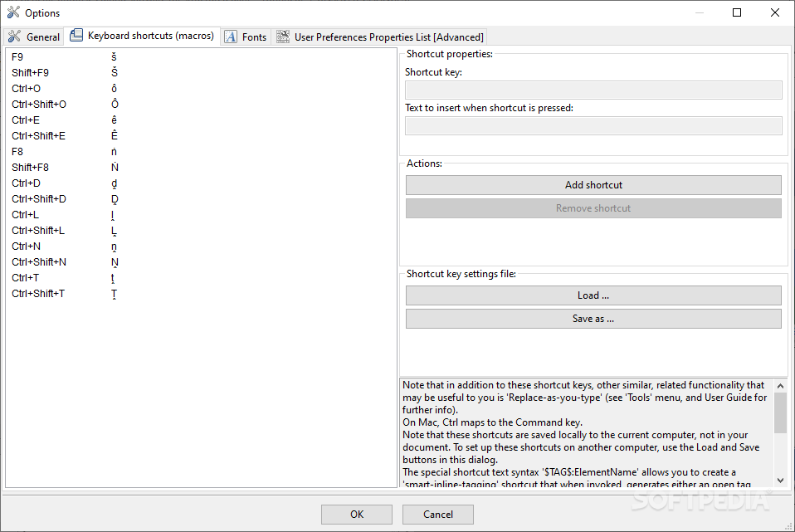The height and width of the screenshot is (532, 795).
Task: Click the list icon on User Preferences tab
Action: (283, 37)
